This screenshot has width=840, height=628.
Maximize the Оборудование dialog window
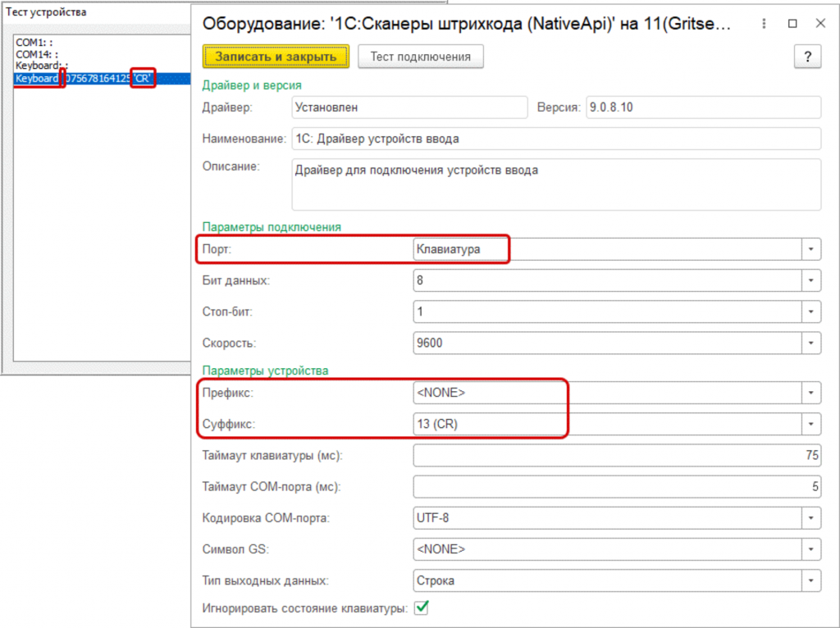point(792,24)
